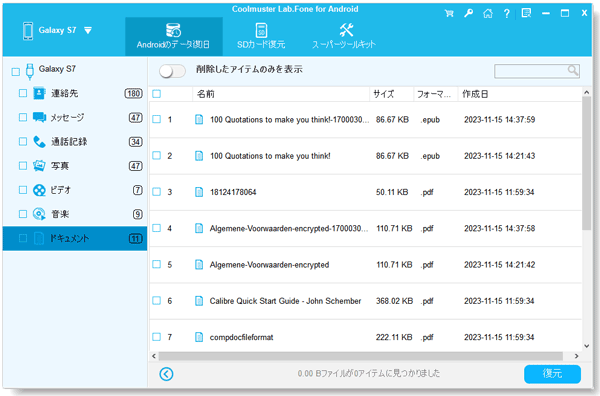Select 'Algemene-Voorwaarden-encrypted-1700030...' file name

tap(289, 228)
